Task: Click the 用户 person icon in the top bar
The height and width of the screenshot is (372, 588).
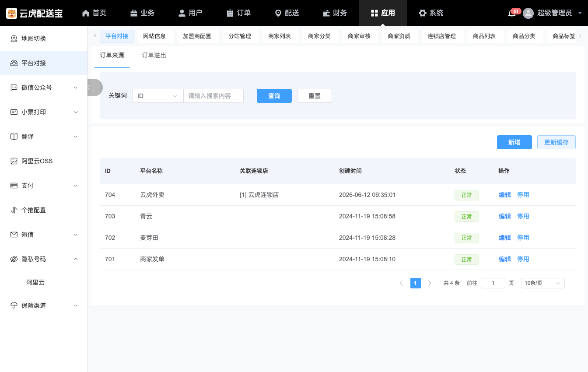Action: [182, 13]
